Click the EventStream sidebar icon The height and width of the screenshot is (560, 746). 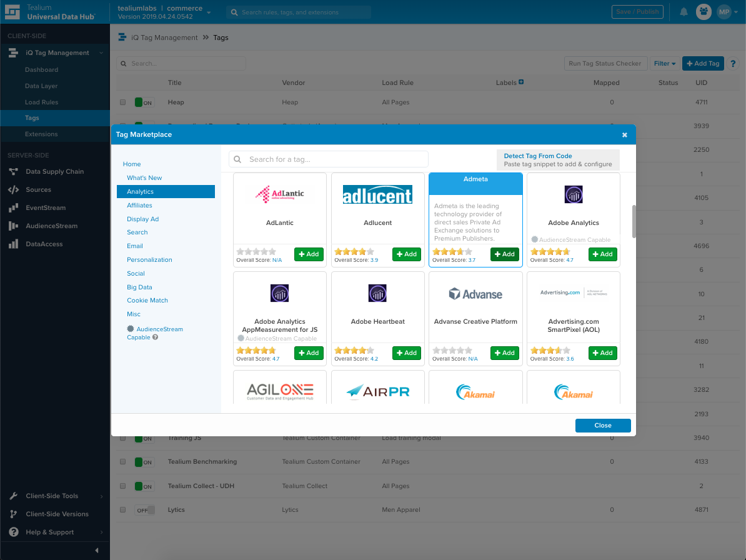13,207
